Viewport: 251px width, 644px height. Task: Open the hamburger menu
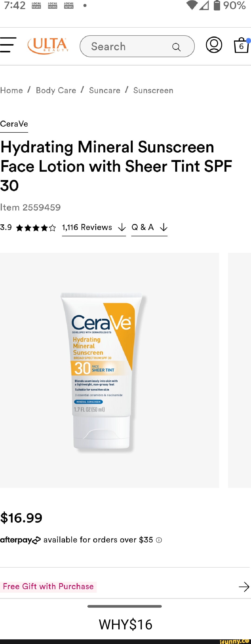point(8,45)
